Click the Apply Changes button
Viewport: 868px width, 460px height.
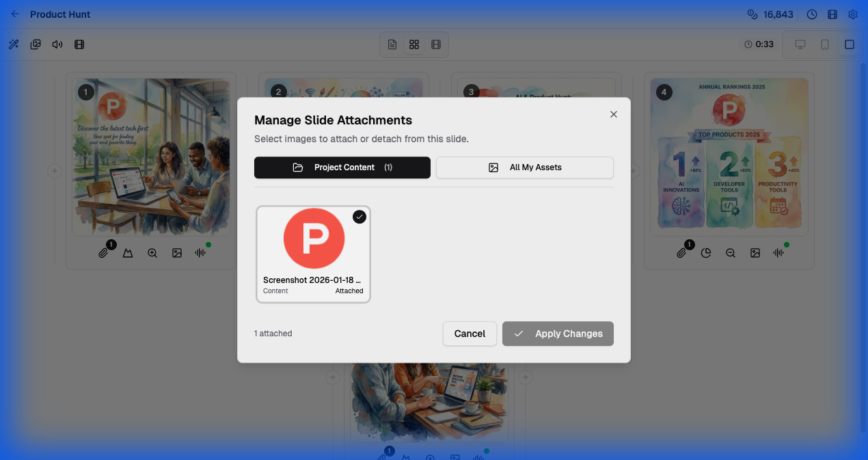558,334
